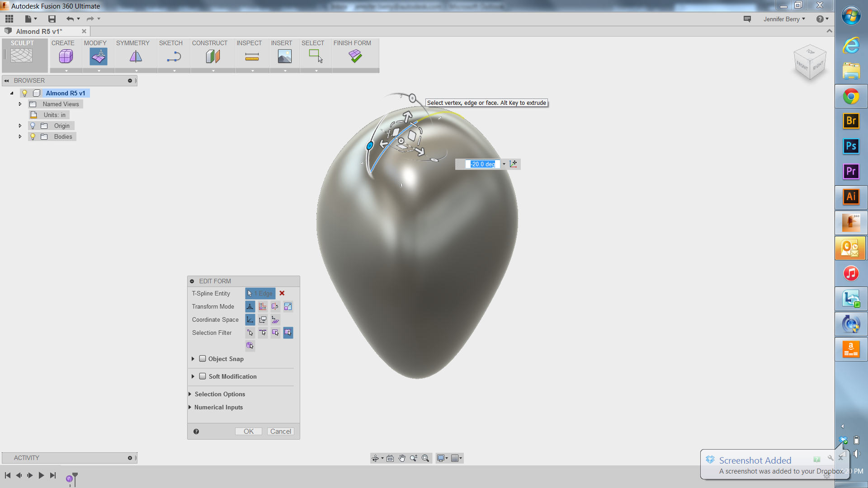The image size is (868, 488).
Task: Enable the Object Snap checkbox
Action: coord(203,358)
